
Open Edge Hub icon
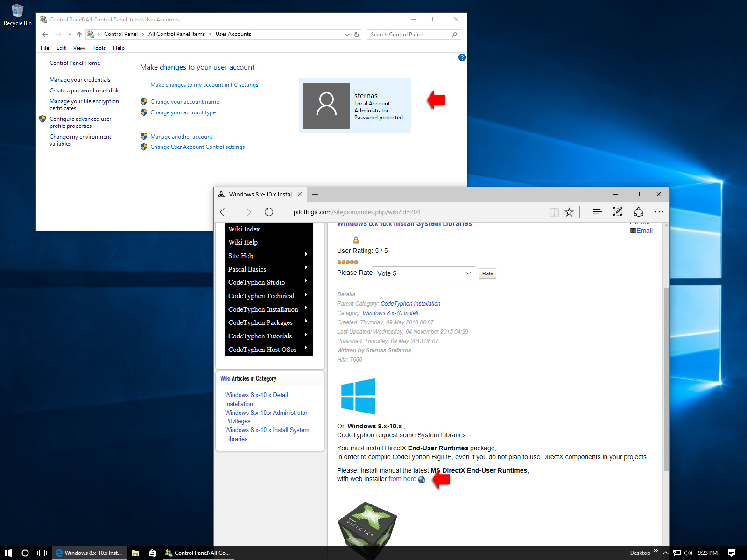597,212
